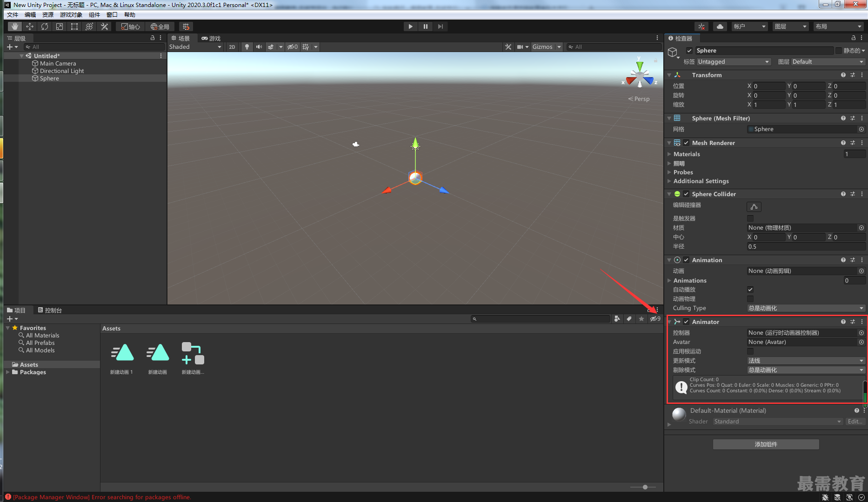Open Transform component help icon
Screen dimensions: 868x502
(843, 75)
